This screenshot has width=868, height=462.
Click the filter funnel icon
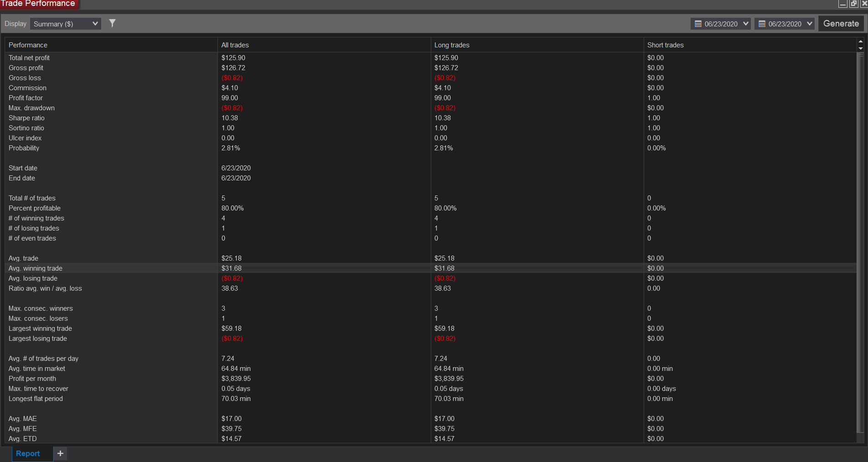(112, 23)
